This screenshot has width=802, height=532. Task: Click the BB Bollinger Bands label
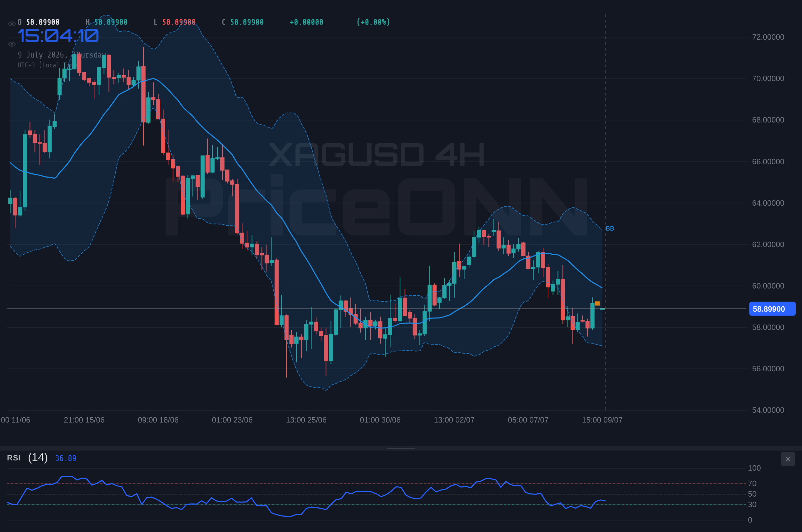click(x=610, y=228)
